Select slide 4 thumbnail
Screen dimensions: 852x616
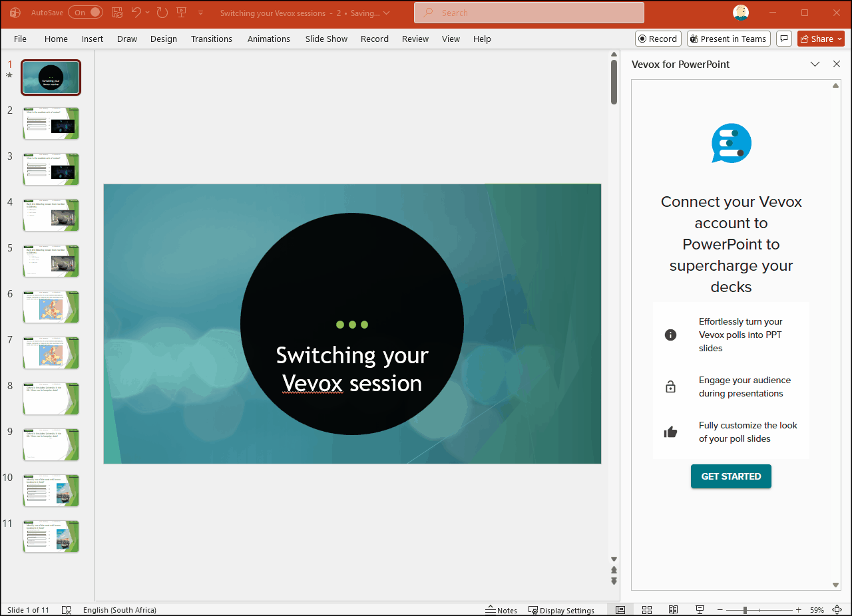click(x=51, y=215)
